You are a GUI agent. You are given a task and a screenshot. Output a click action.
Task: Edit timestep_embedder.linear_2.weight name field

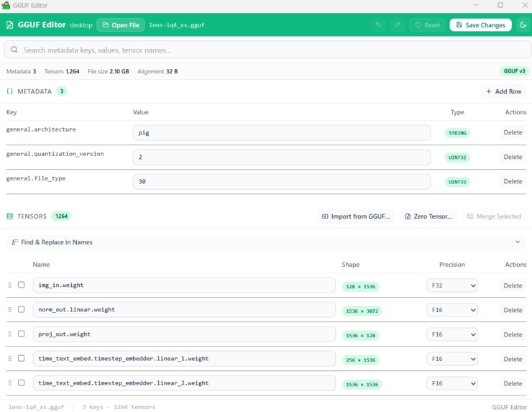click(184, 383)
